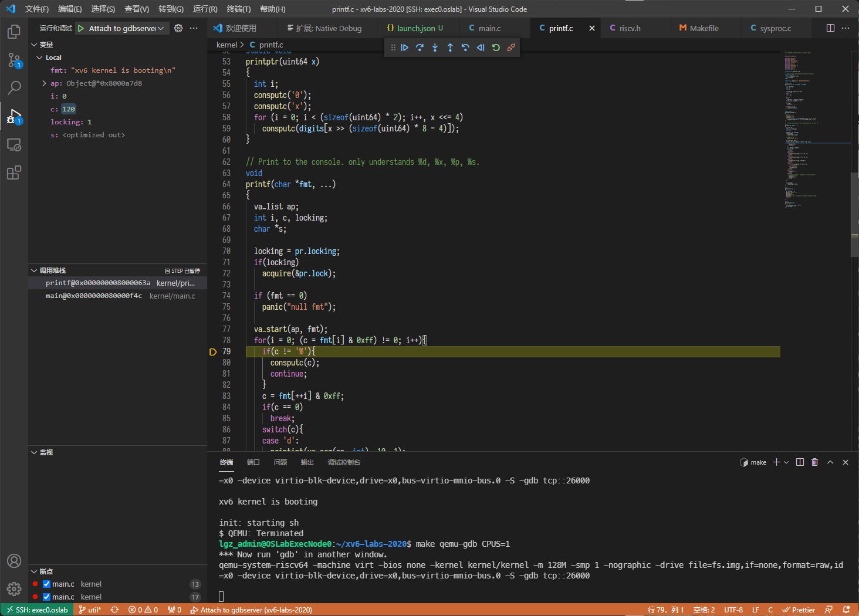Collapse the call stack section

(34, 270)
